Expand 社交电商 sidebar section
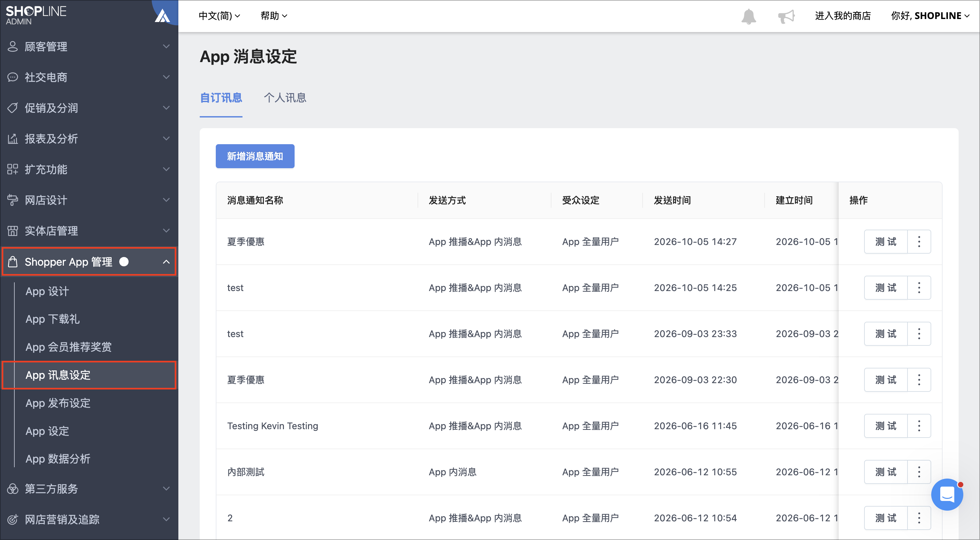Viewport: 980px width, 540px height. click(89, 77)
